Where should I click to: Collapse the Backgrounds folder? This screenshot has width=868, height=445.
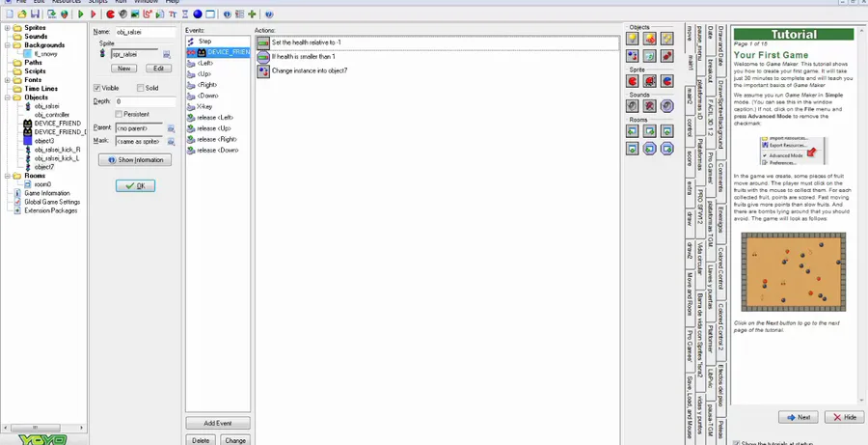(7, 45)
